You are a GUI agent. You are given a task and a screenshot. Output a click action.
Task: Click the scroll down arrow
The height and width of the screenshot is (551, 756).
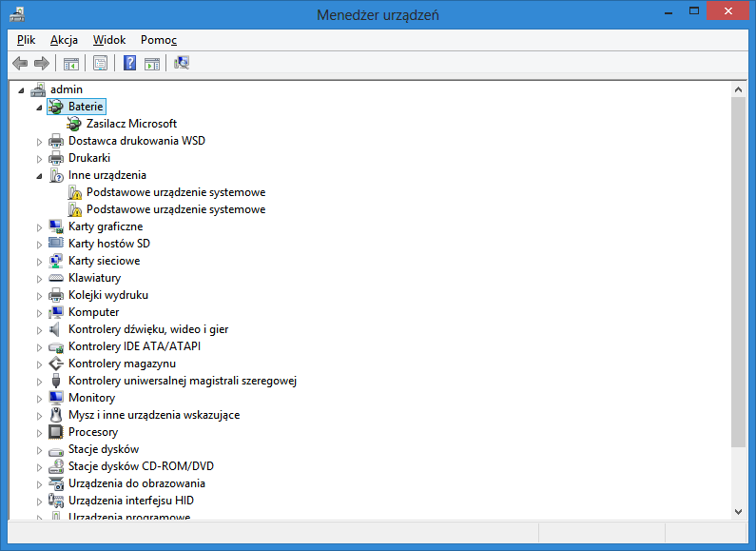pyautogui.click(x=738, y=512)
